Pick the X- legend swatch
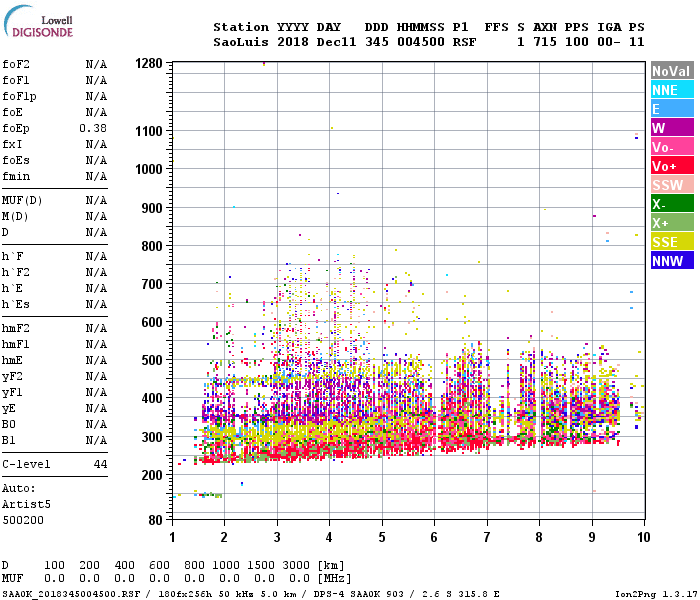This screenshot has width=700, height=600. [x=672, y=204]
